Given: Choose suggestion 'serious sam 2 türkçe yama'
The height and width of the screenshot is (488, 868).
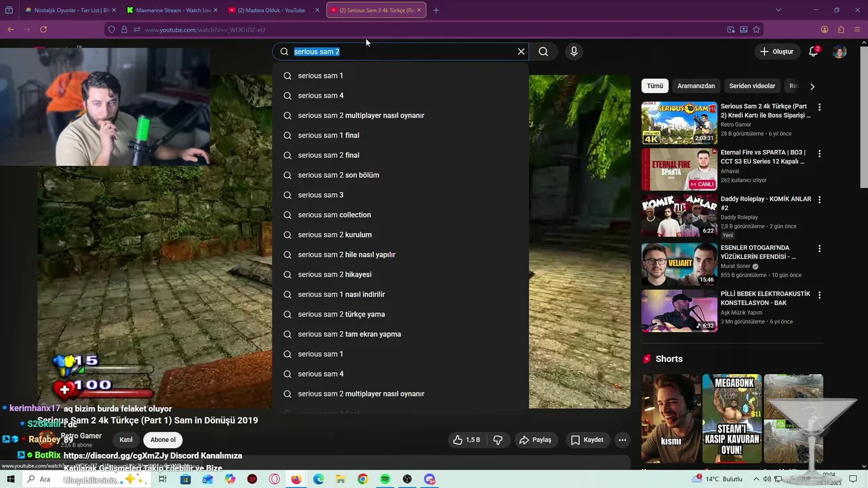Looking at the screenshot, I should (400, 314).
